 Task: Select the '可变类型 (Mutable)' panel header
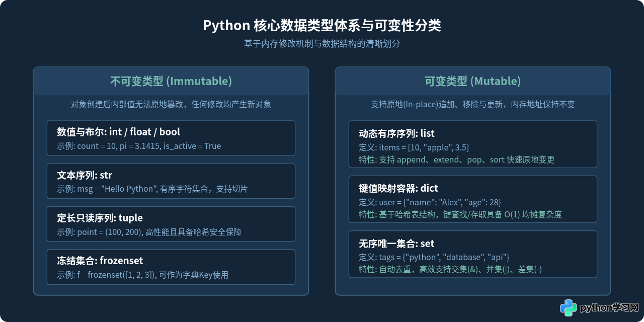click(473, 81)
